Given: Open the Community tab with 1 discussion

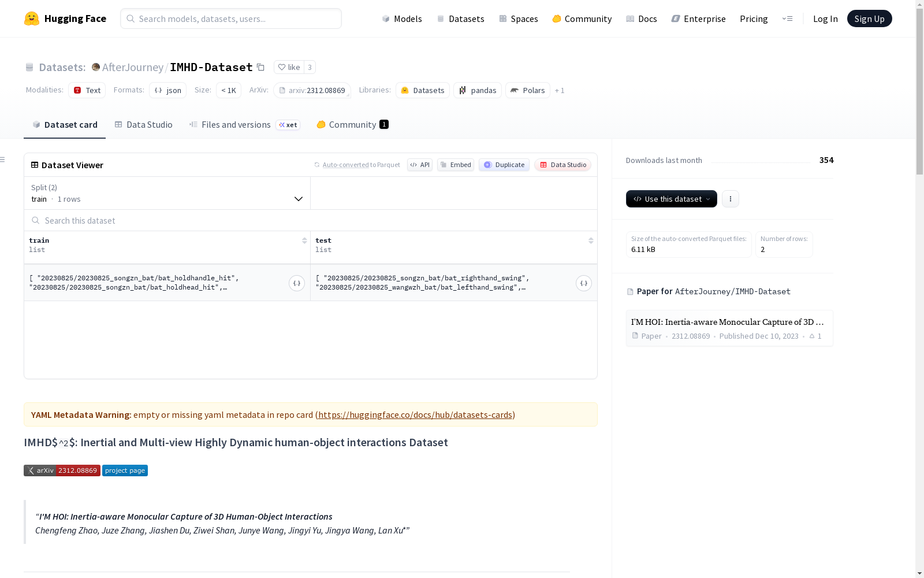Looking at the screenshot, I should pos(352,125).
